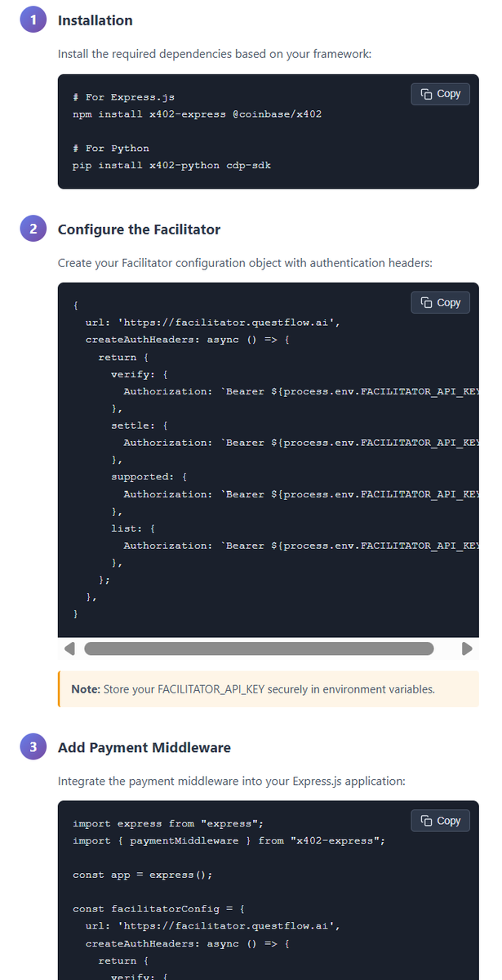Copy the Facilitator configuration code block
The image size is (502, 980).
pos(441,302)
